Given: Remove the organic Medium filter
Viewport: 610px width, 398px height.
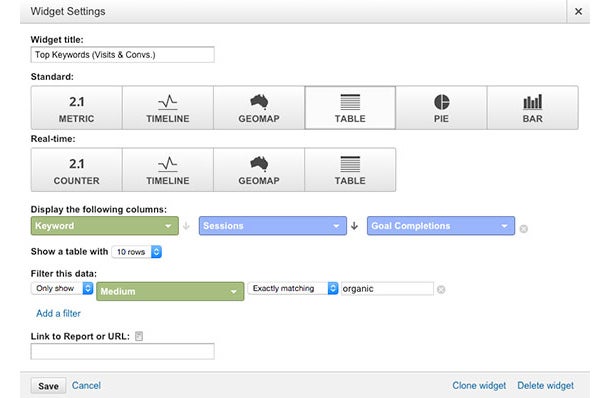Looking at the screenshot, I should coord(441,289).
